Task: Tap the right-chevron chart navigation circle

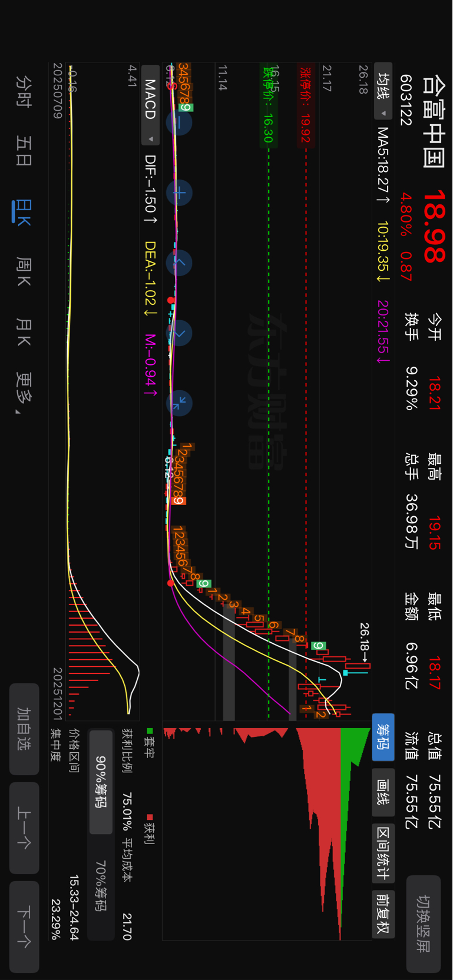Action: point(179,333)
